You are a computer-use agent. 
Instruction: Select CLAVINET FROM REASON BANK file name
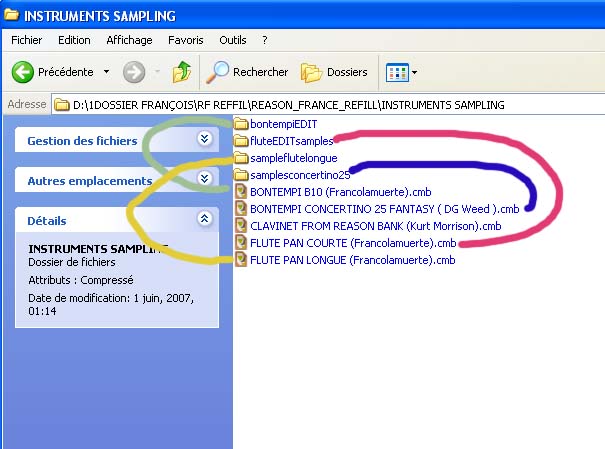[x=376, y=226]
